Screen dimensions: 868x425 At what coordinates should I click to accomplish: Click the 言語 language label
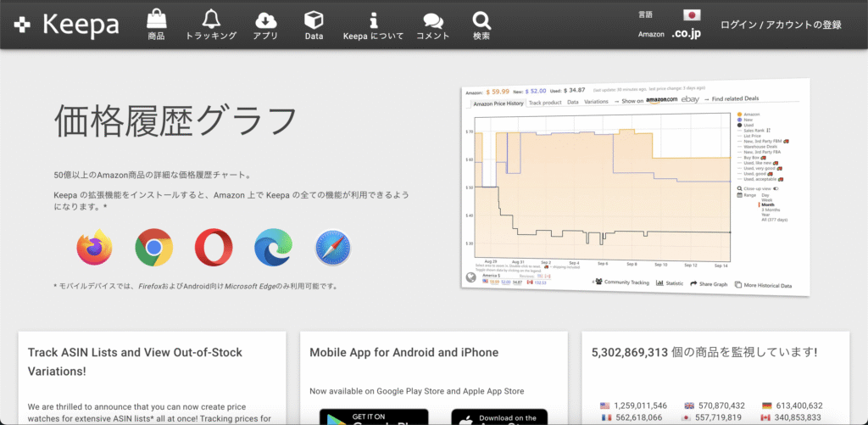645,15
